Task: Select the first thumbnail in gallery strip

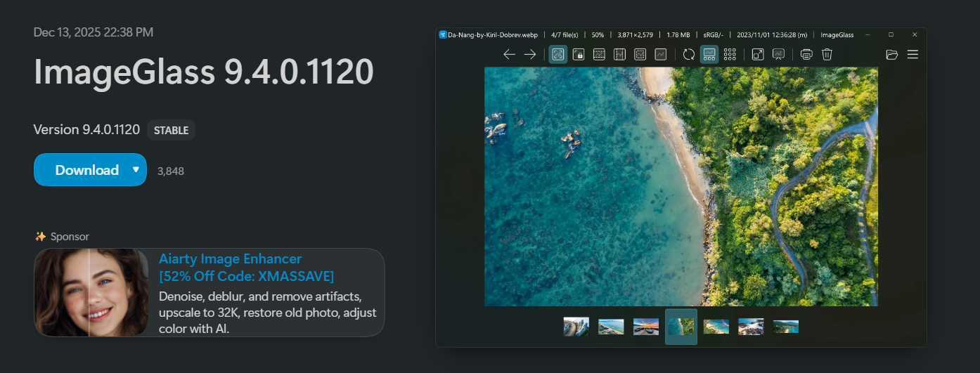Action: coord(576,327)
